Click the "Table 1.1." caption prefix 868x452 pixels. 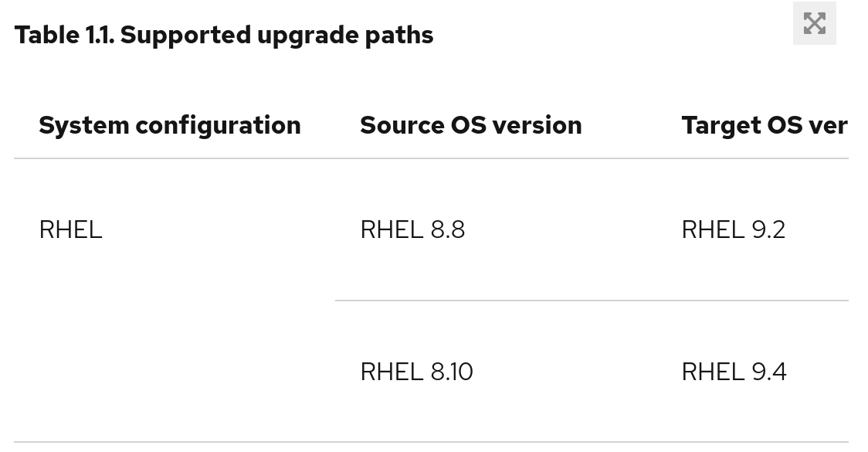tap(64, 35)
